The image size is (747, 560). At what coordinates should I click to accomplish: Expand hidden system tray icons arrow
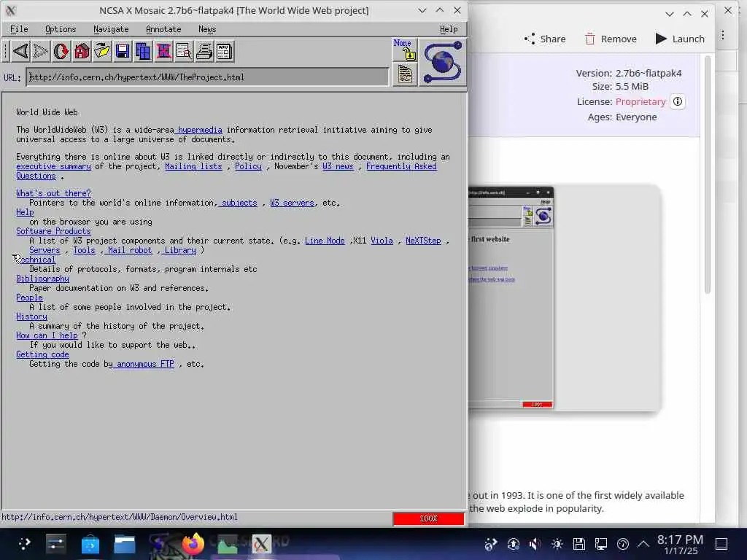tap(643, 544)
